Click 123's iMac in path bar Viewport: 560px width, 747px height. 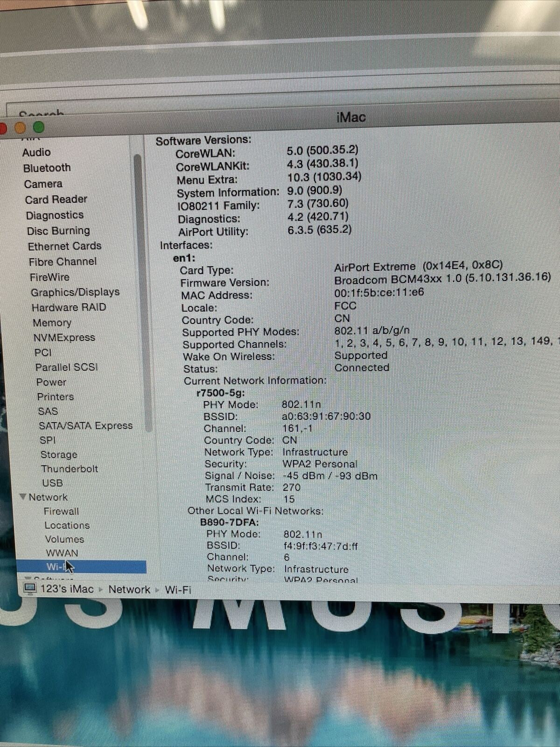67,589
